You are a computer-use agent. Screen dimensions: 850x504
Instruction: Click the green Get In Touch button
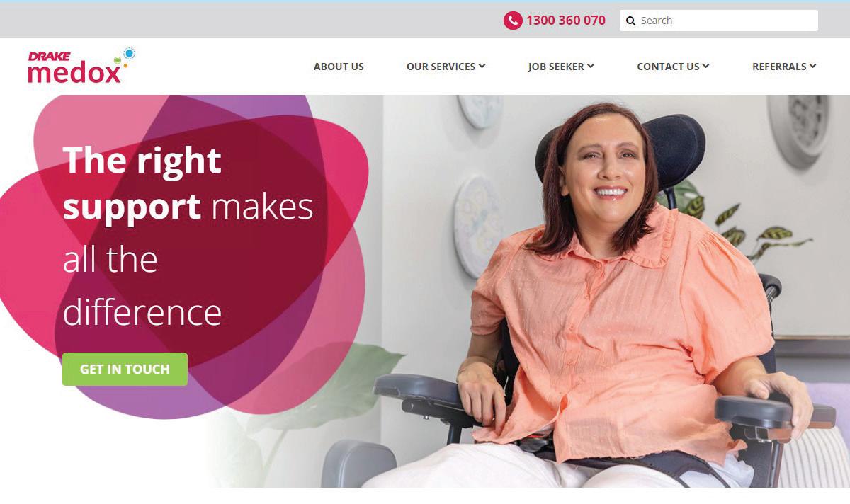[x=125, y=369]
